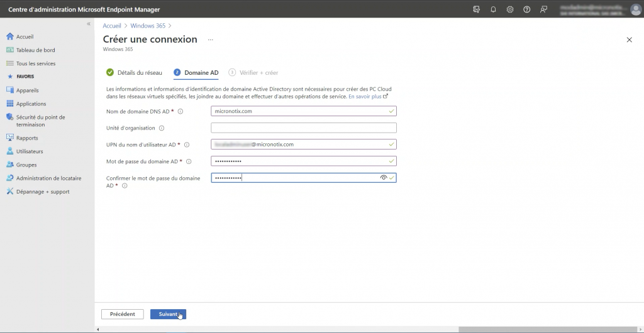Show info for Confirmer le mot de passe

coord(125,186)
